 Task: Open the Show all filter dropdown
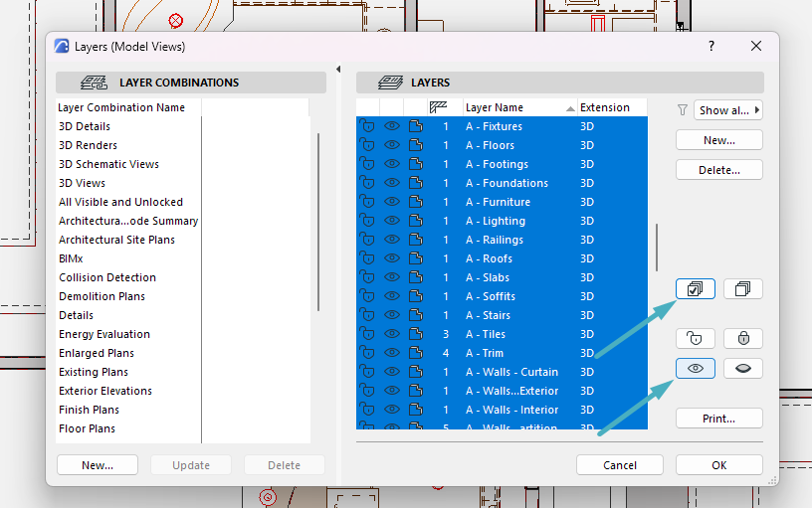(x=728, y=110)
